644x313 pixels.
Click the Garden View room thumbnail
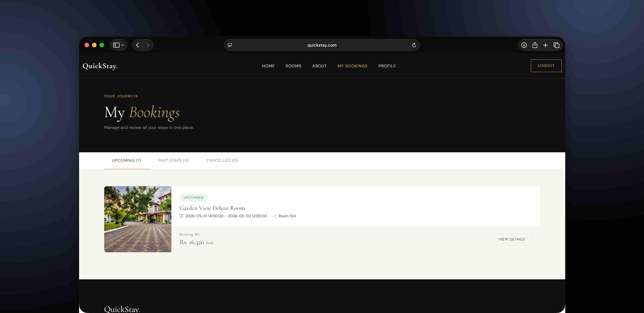138,219
